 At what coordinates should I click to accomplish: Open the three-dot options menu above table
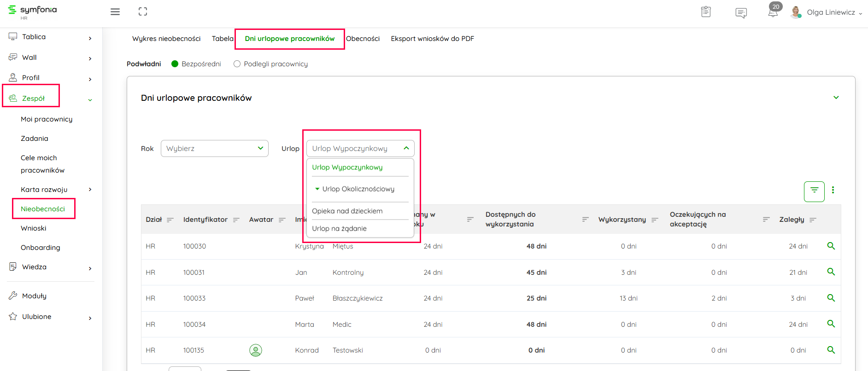pyautogui.click(x=833, y=190)
